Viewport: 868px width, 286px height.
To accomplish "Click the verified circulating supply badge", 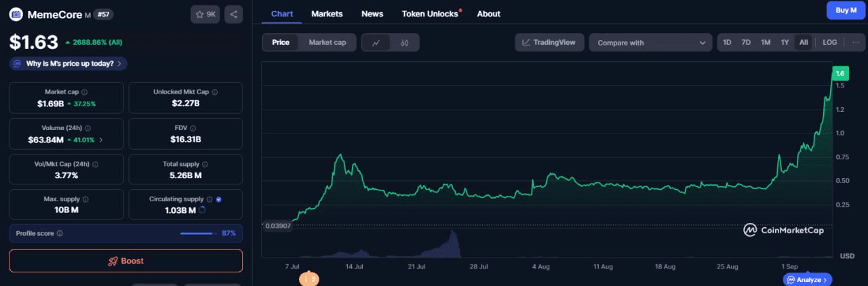I will pyautogui.click(x=218, y=199).
